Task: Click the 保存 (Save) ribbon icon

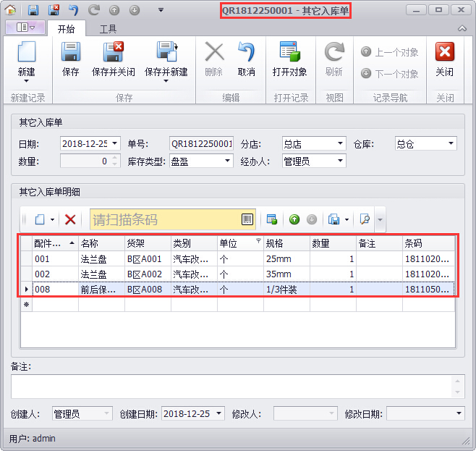Action: tap(70, 53)
